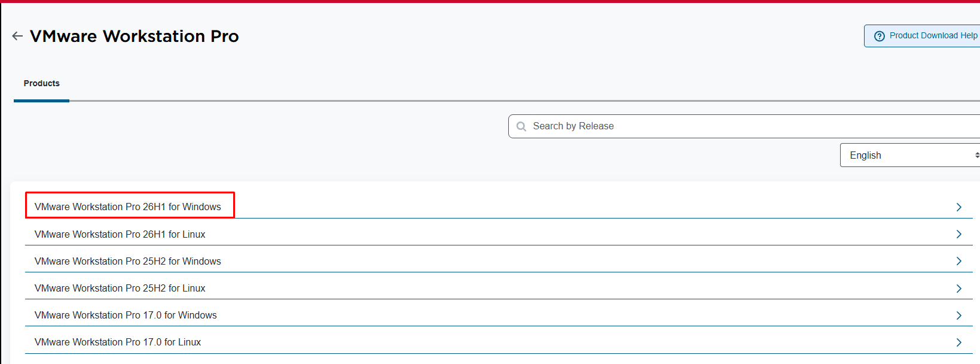Viewport: 980px width, 364px height.
Task: Expand VMware Workstation Pro 26H1 for Windows chevron
Action: pyautogui.click(x=959, y=207)
